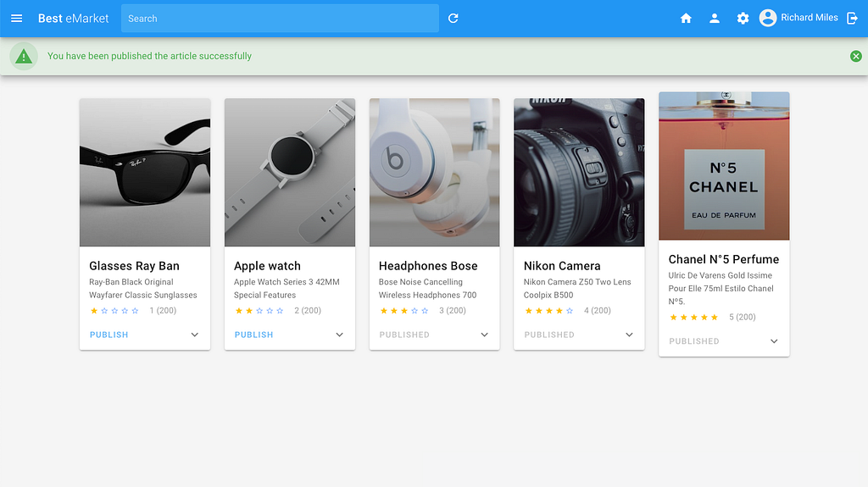Open the Bose headphones product image

435,173
